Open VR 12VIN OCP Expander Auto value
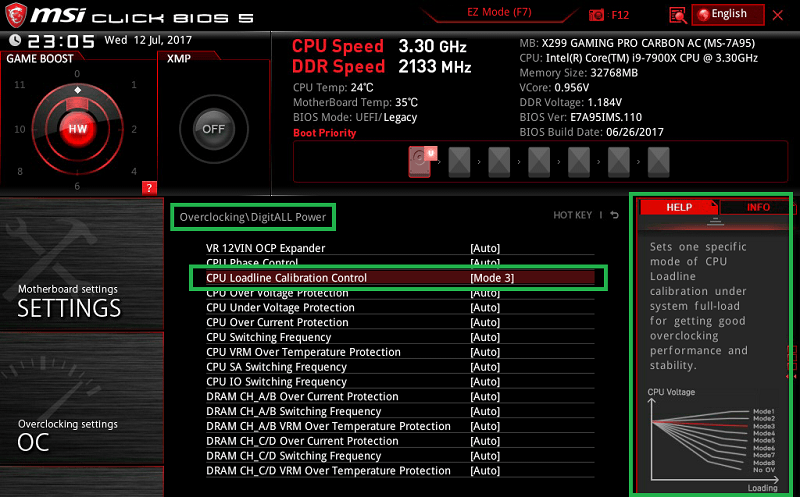The image size is (800, 497). [485, 248]
